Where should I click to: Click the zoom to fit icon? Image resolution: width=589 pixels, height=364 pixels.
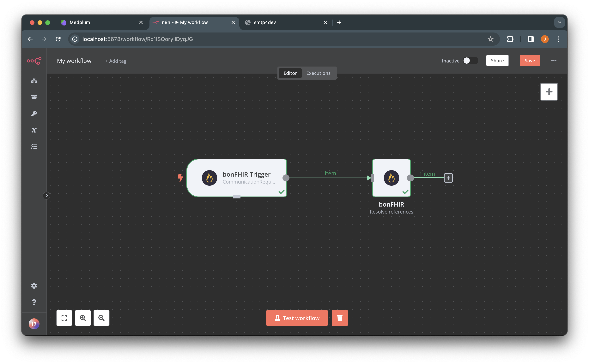click(x=64, y=318)
